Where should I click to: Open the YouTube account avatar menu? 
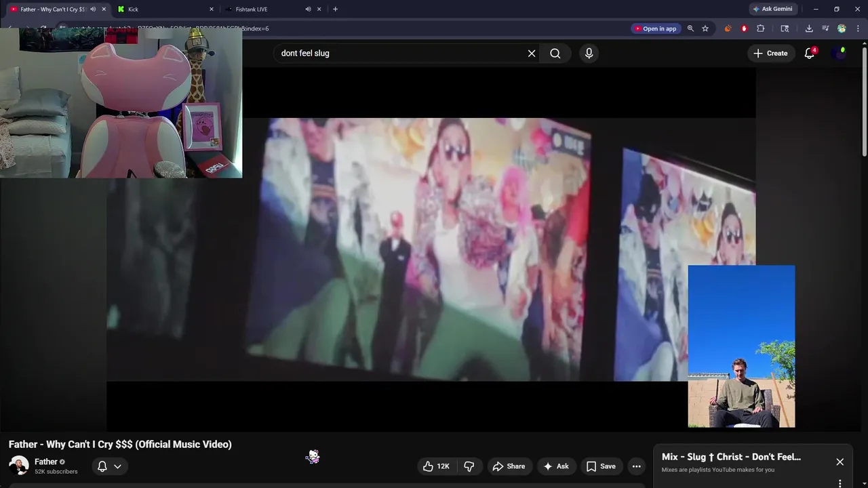tap(840, 53)
